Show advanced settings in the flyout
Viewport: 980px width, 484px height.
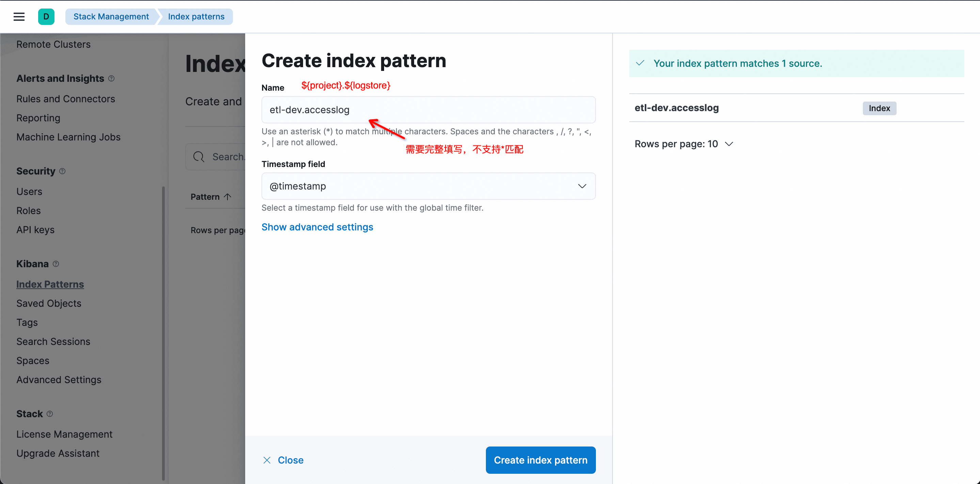(x=317, y=227)
